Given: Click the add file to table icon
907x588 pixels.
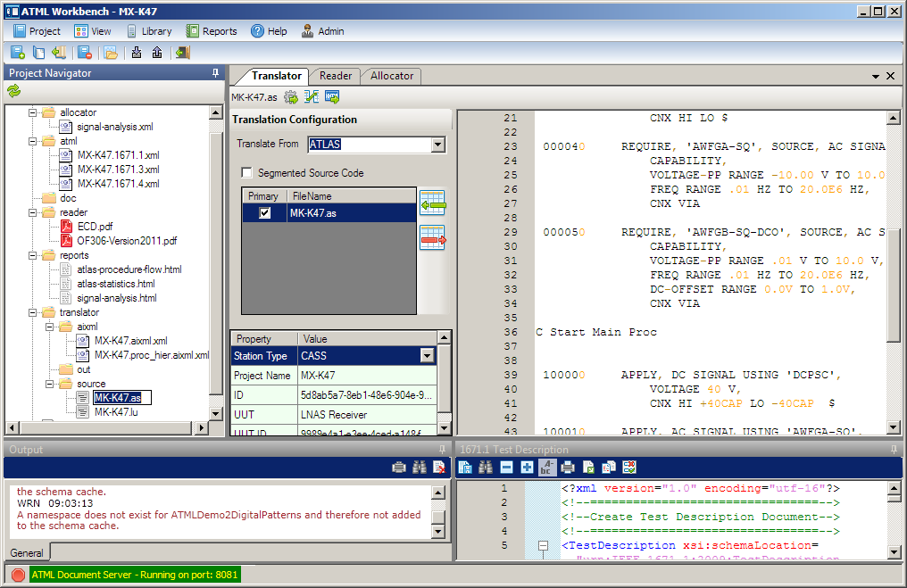Looking at the screenshot, I should [x=433, y=203].
